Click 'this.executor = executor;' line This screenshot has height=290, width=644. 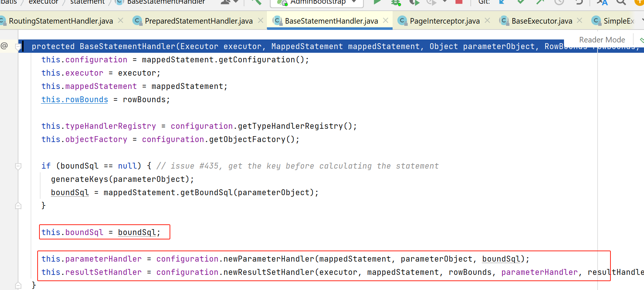(101, 73)
